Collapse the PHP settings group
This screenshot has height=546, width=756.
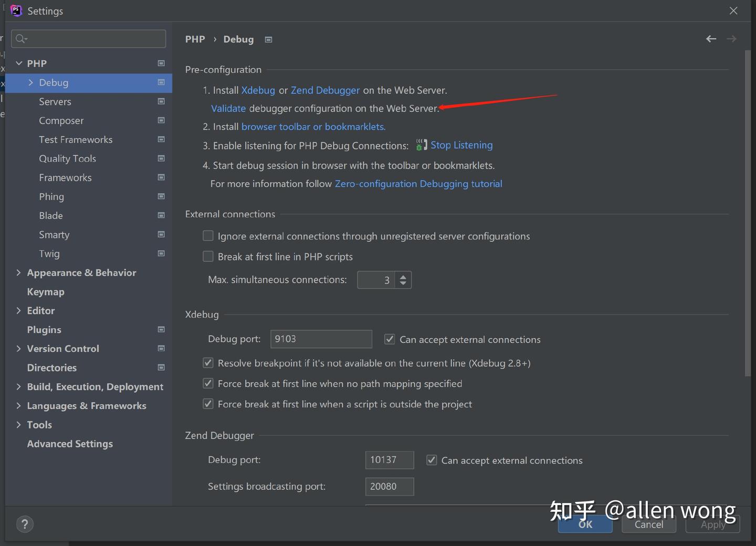point(19,63)
